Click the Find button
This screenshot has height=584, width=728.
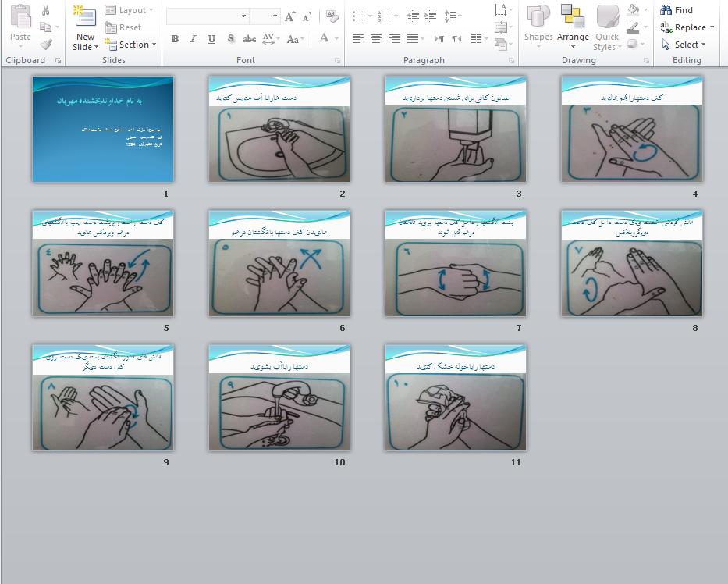coord(677,10)
